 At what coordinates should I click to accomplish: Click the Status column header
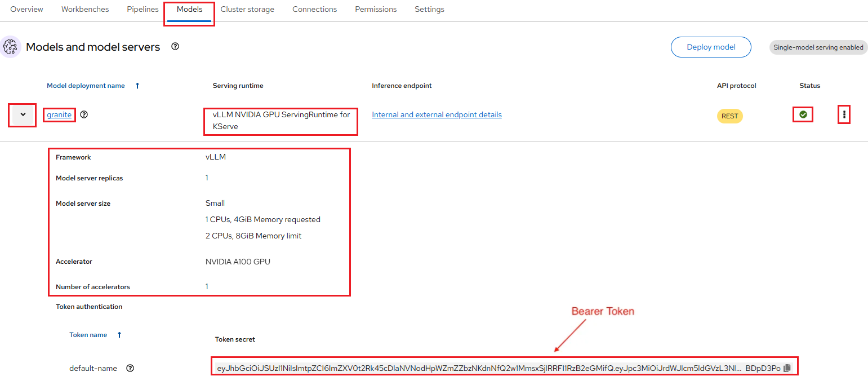[x=809, y=86]
